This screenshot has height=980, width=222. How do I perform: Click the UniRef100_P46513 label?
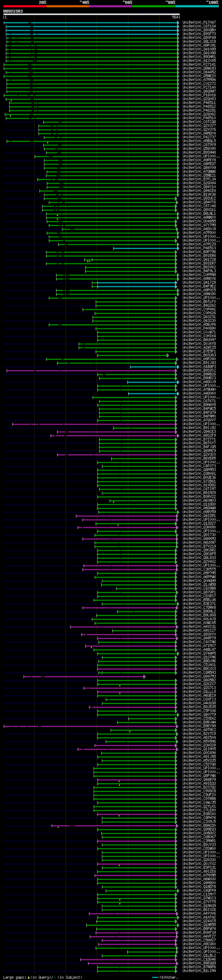(x=199, y=248)
